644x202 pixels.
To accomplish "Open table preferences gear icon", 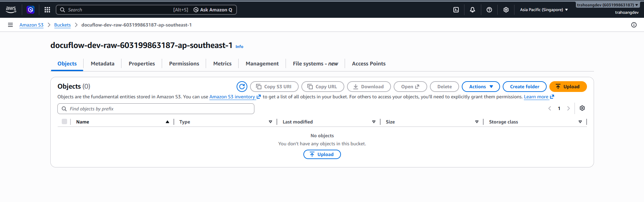I will coord(582,108).
